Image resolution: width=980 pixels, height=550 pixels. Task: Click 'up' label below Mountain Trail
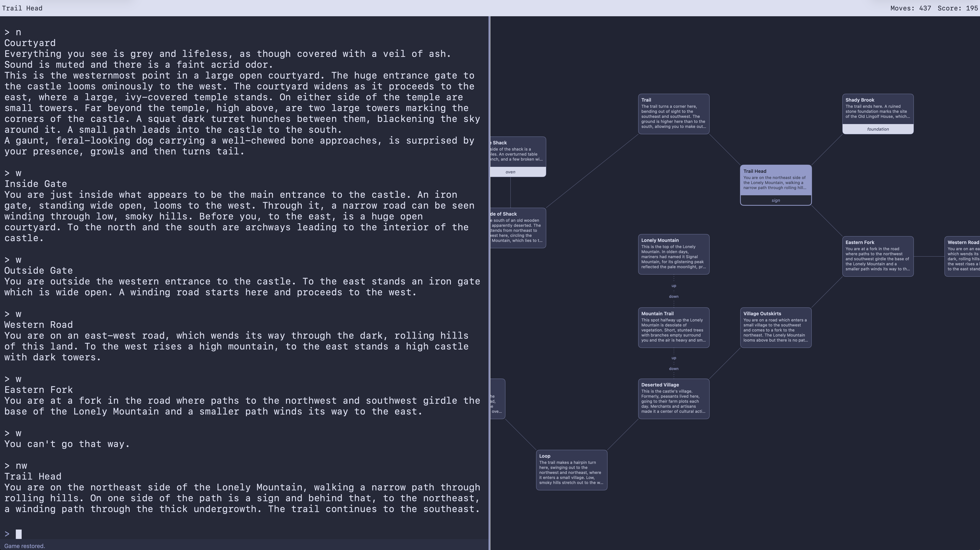click(673, 358)
